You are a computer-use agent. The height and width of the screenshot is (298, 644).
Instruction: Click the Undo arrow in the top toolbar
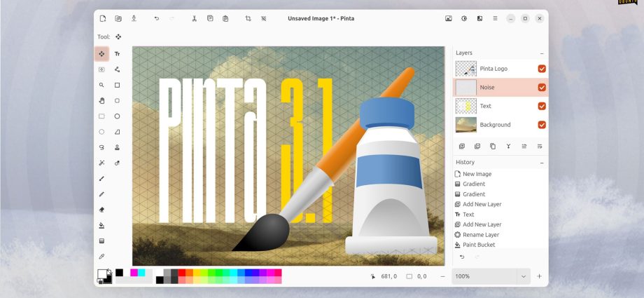click(157, 18)
